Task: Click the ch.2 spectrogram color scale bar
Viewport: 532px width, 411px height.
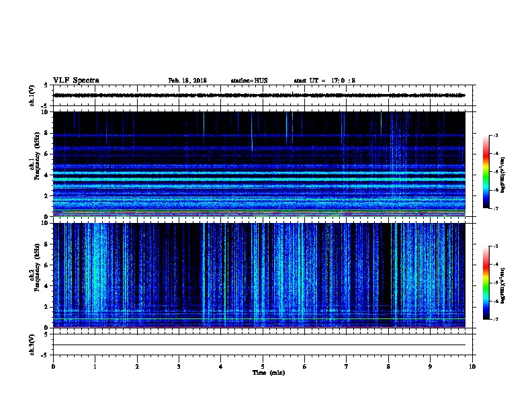Action: tap(486, 283)
